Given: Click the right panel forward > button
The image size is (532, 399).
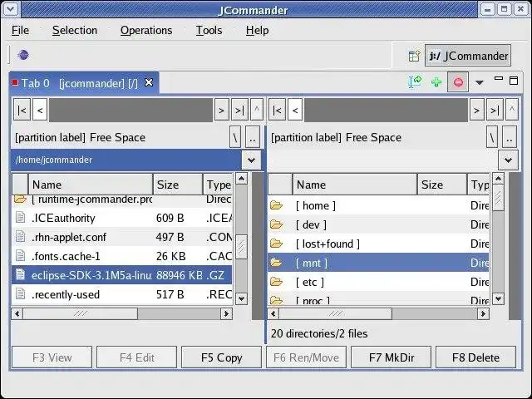Looking at the screenshot, I should tap(476, 110).
